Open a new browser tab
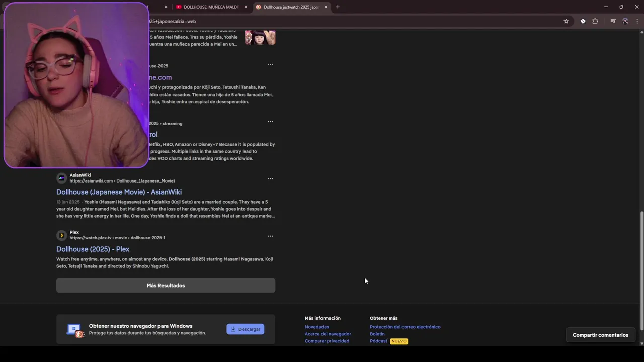The width and height of the screenshot is (644, 362). point(338,7)
